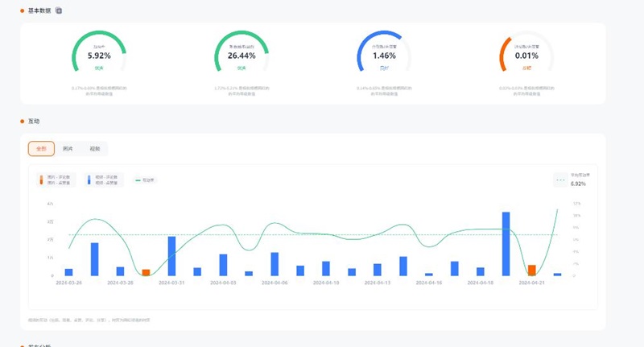Image resolution: width=644 pixels, height=347 pixels.
Task: Click the dotted-line average rate icon
Action: tap(560, 180)
